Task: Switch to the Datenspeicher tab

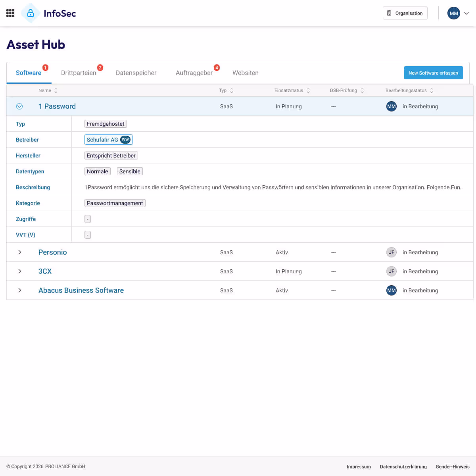Action: coord(136,73)
